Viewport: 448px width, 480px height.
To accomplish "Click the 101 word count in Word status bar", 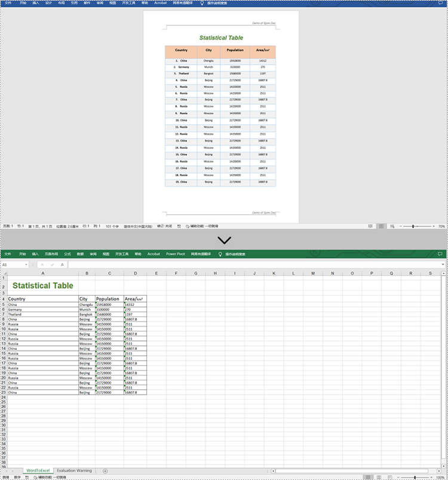I will (x=112, y=226).
